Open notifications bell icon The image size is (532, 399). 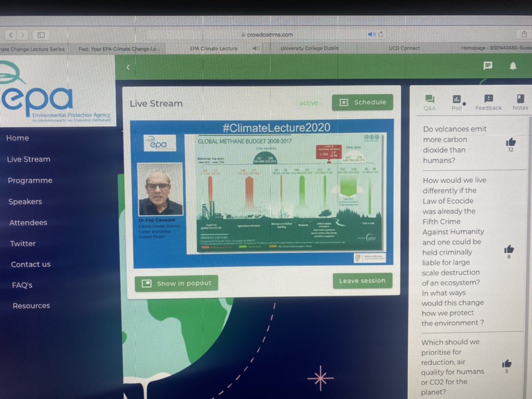513,66
